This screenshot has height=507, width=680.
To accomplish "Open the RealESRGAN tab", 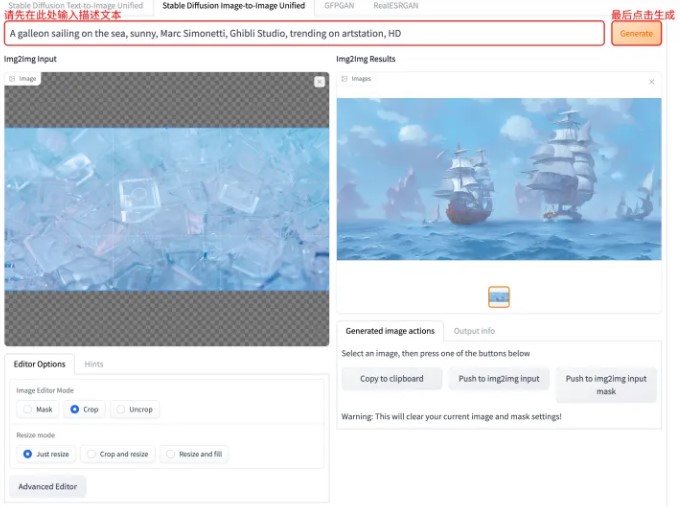I will pos(396,6).
